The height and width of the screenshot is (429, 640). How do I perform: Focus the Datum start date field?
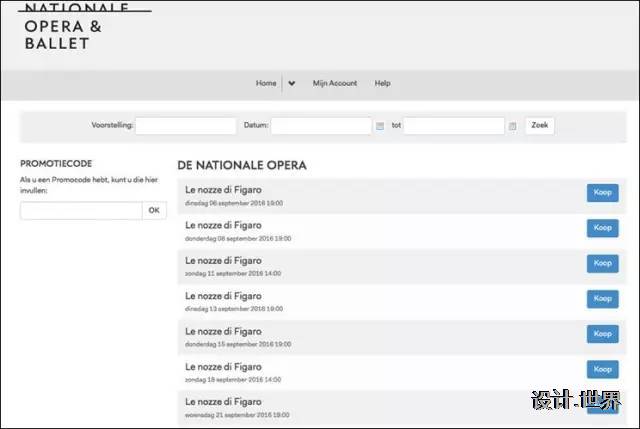click(x=321, y=126)
